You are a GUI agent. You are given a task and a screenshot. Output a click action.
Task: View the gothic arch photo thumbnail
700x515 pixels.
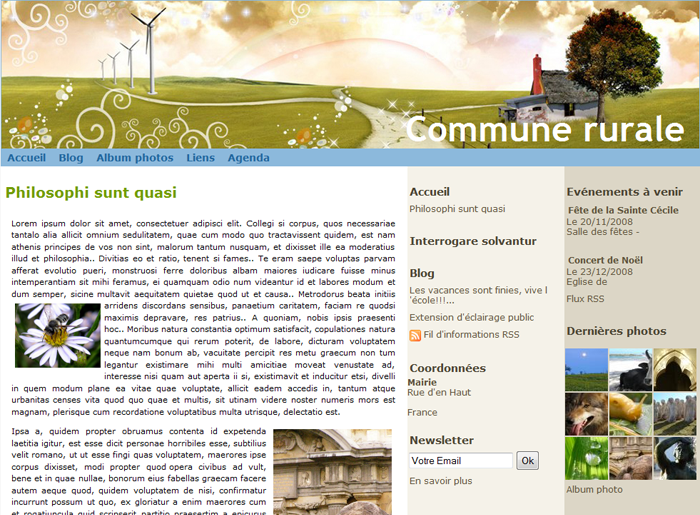click(x=675, y=370)
